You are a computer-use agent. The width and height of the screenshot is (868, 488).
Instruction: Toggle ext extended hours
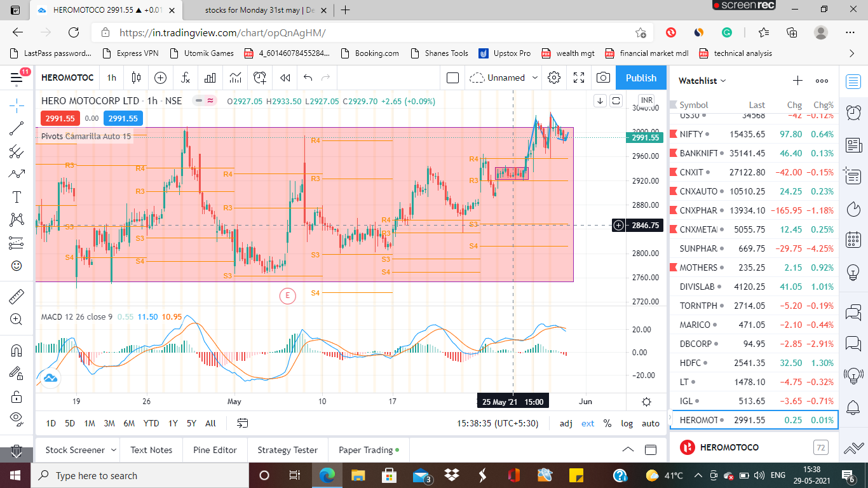click(x=588, y=423)
